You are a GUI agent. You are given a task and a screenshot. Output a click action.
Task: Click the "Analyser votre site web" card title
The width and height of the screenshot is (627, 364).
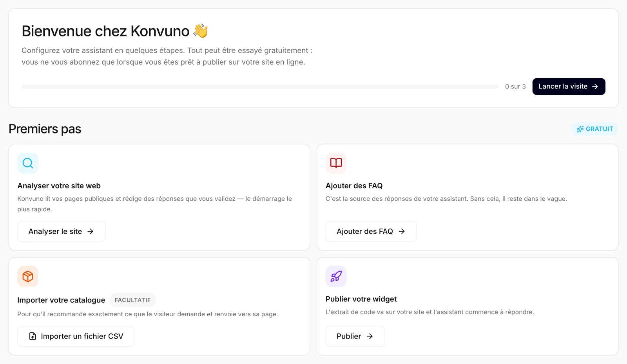click(x=59, y=186)
